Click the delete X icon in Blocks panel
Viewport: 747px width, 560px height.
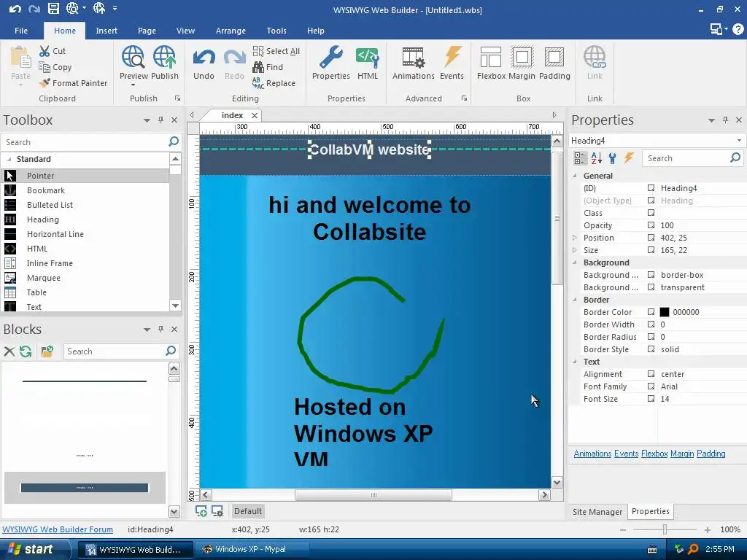coord(9,351)
